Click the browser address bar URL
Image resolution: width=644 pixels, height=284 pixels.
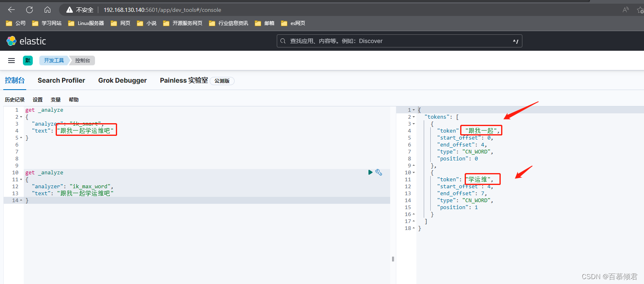(162, 10)
